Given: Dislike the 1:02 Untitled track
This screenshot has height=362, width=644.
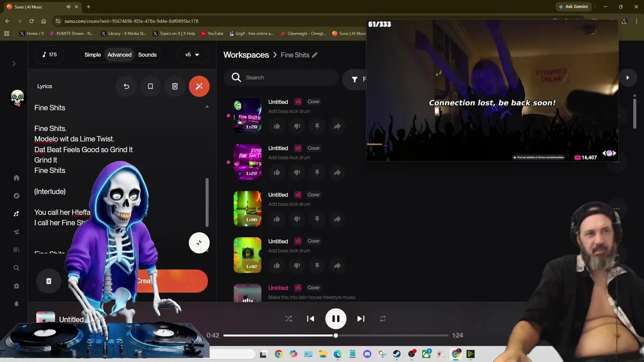Looking at the screenshot, I should click(297, 265).
